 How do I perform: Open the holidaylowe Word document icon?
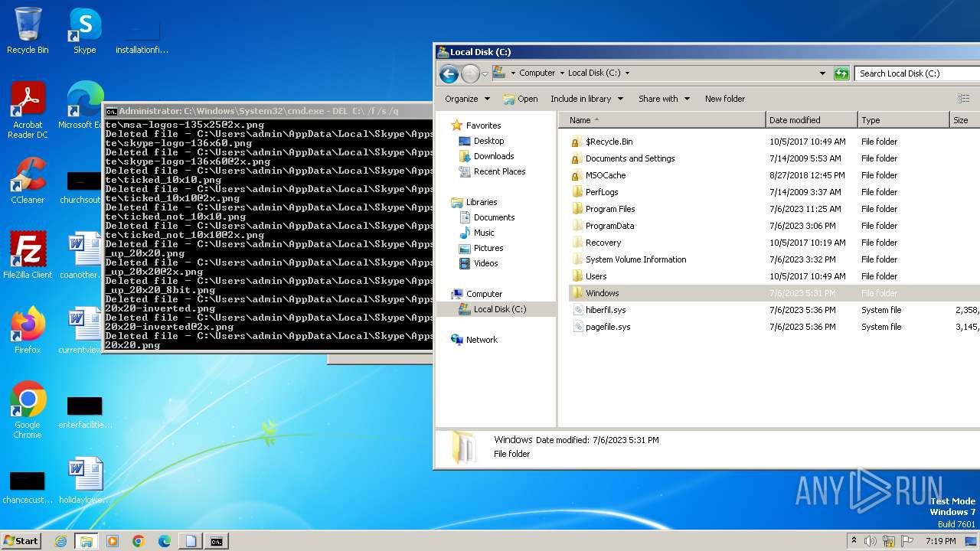pyautogui.click(x=84, y=480)
